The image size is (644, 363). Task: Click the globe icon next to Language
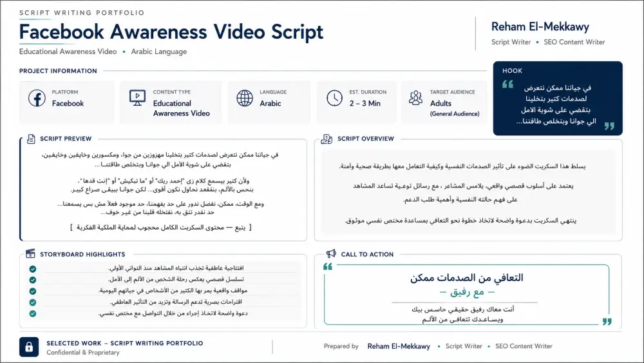tap(245, 98)
